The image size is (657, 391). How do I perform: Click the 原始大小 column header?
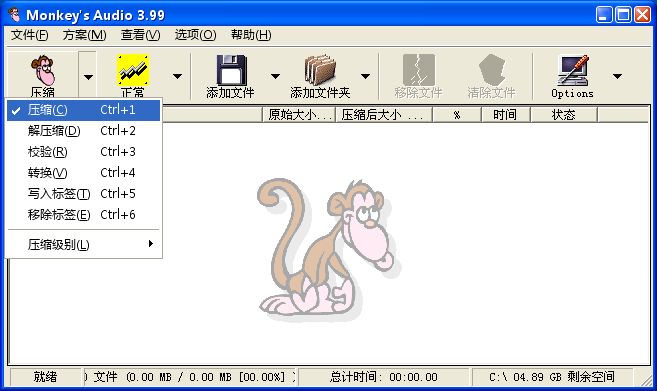pos(299,114)
